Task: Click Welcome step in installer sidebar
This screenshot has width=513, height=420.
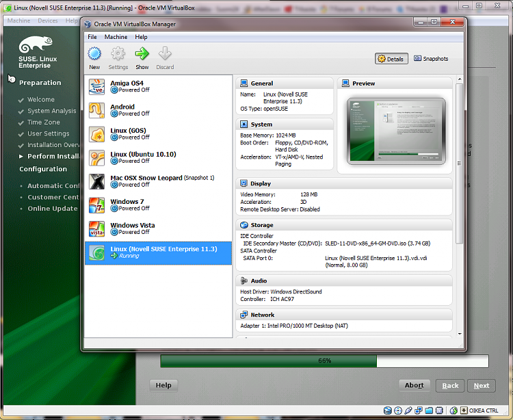Action: click(41, 99)
